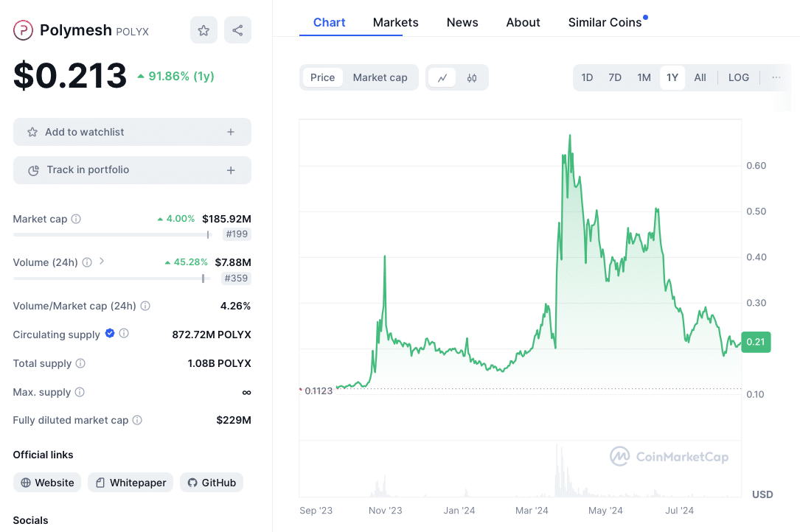Track Polymesh in portfolio
800x532 pixels.
[132, 170]
